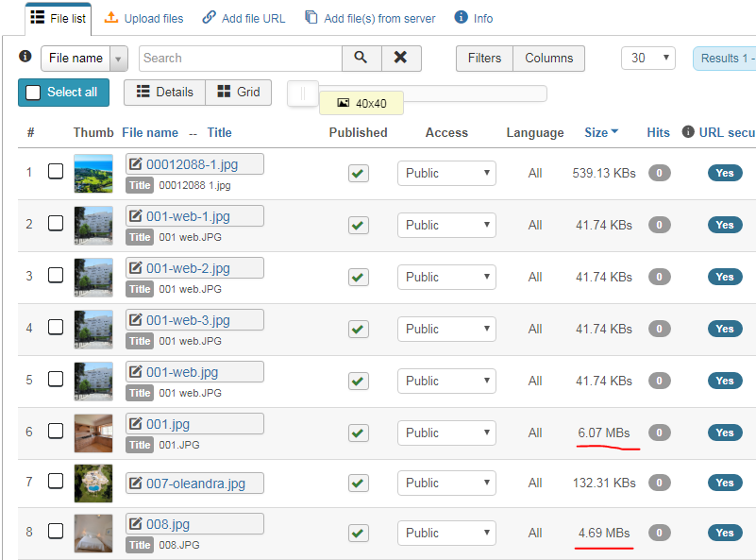Click the Filters button
This screenshot has height=560, width=756.
tap(484, 59)
